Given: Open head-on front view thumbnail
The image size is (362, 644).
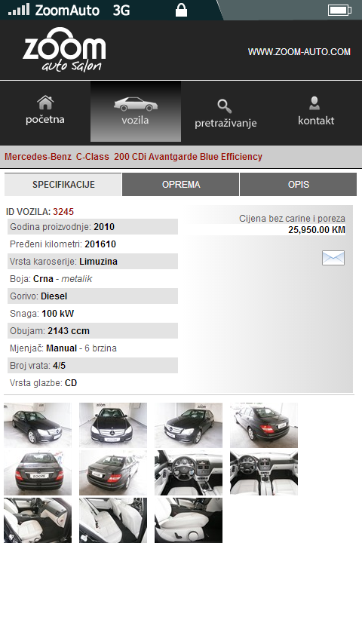Looking at the screenshot, I should coord(113,425).
